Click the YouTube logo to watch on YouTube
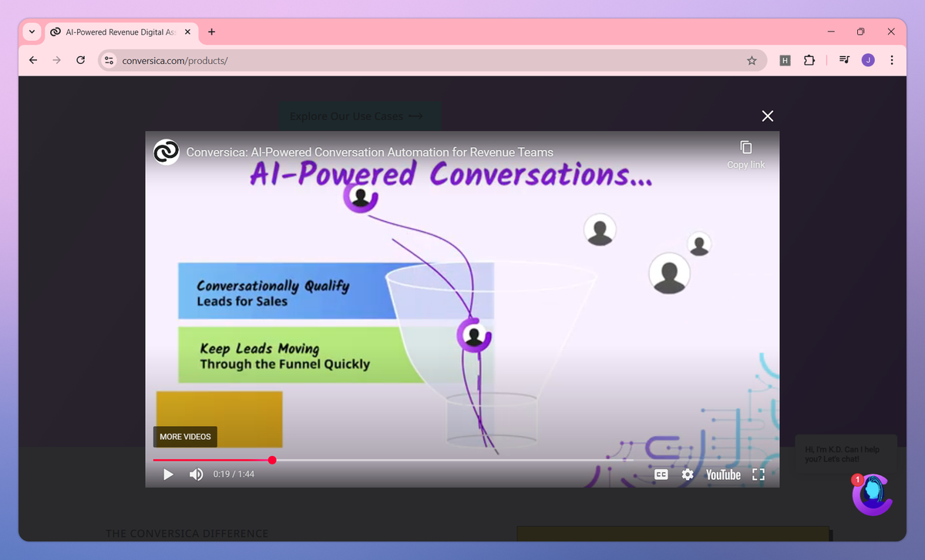 723,474
